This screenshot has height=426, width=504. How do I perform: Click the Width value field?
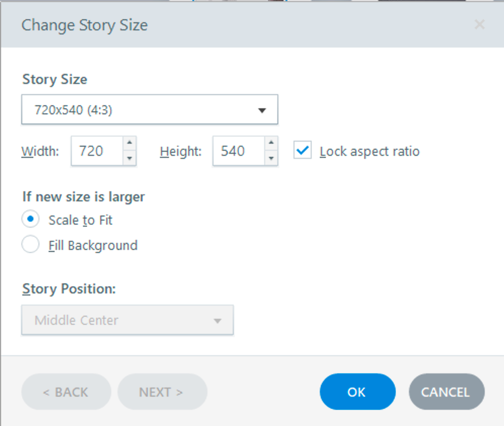click(97, 151)
